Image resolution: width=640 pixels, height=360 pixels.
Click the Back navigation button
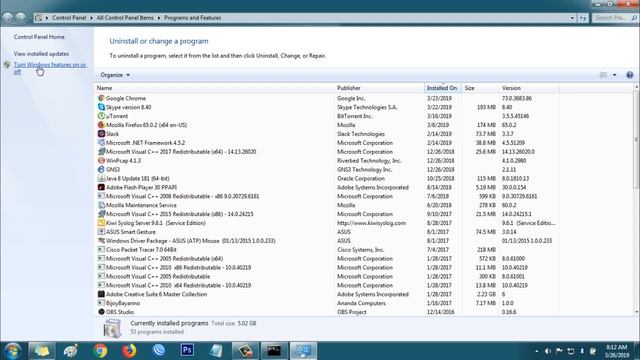pyautogui.click(x=7, y=18)
